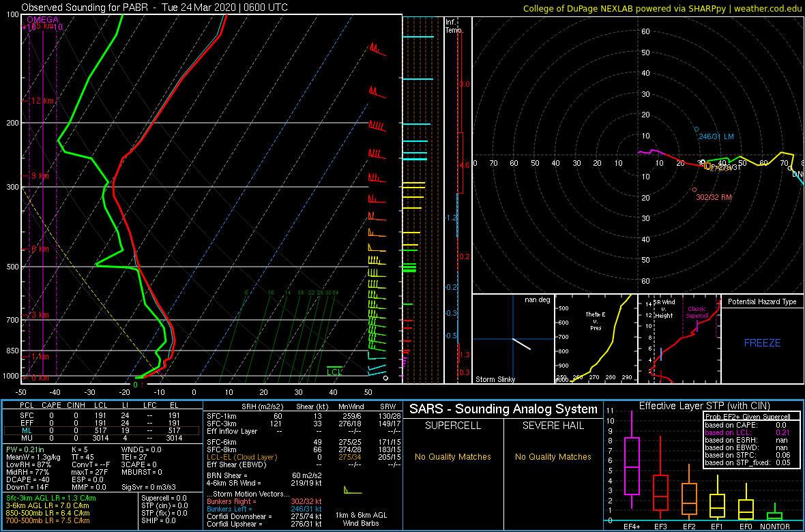Screen dimensions: 805x532
Task: Click the "K = 5" index value
Action: (x=80, y=449)
